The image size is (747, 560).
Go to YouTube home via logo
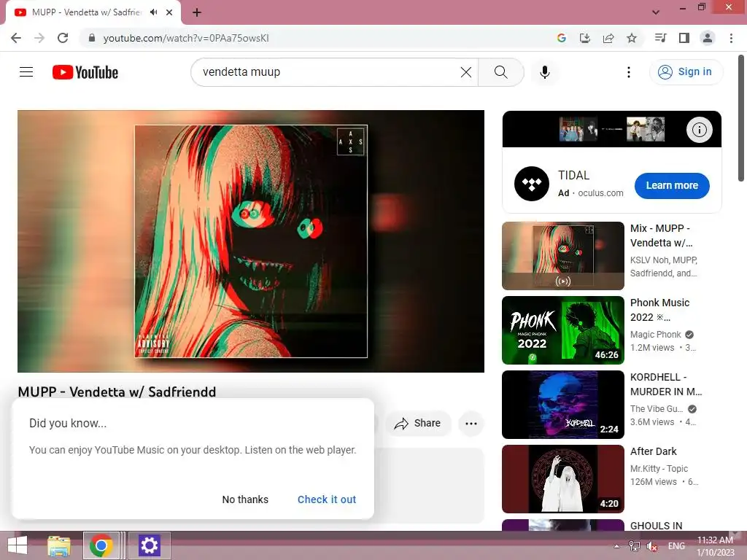(x=85, y=72)
